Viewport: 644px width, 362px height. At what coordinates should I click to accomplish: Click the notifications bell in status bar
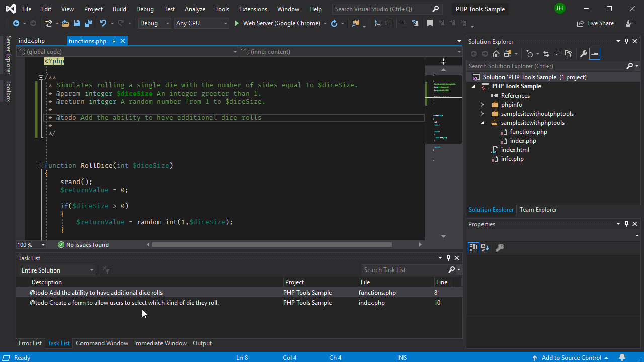point(623,357)
